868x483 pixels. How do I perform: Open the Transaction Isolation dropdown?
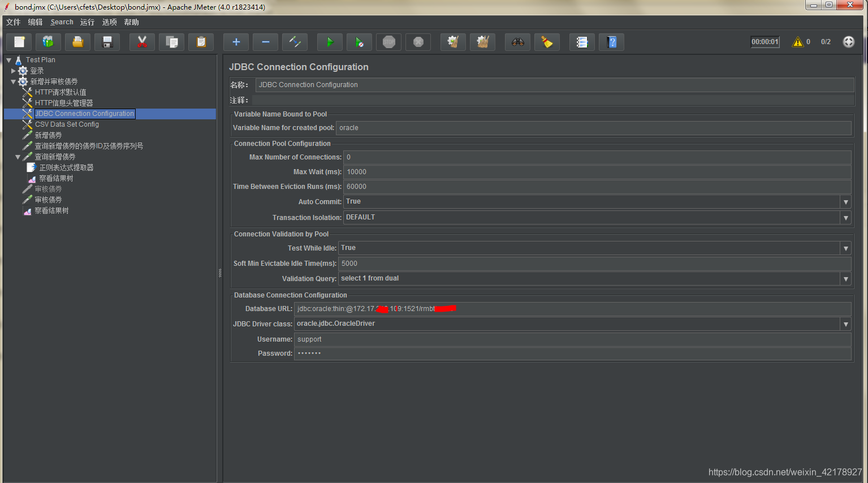846,218
